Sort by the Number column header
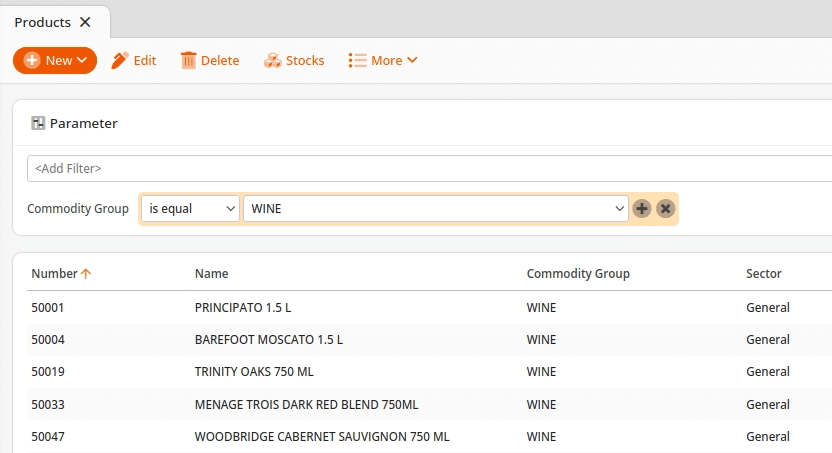 click(x=54, y=273)
